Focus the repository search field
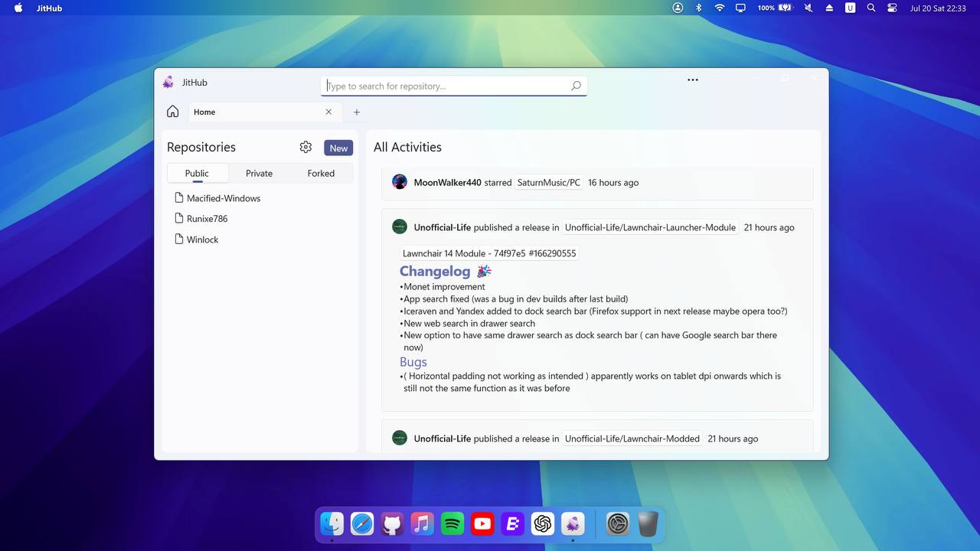Image resolution: width=980 pixels, height=551 pixels. [x=454, y=86]
